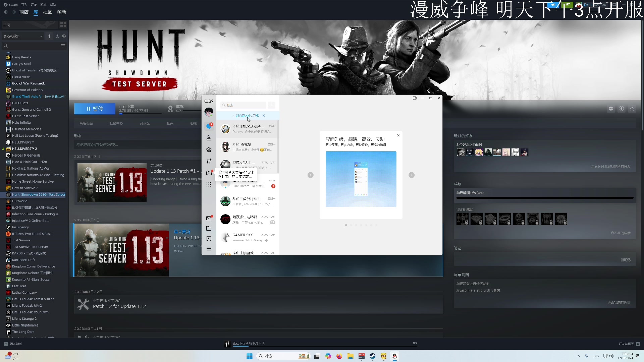Select God of War Ragnarök in library

tap(28, 83)
